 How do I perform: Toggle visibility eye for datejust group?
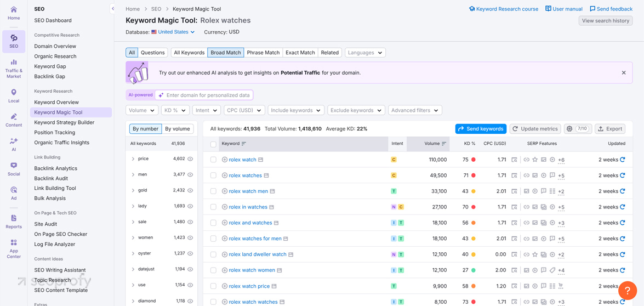(x=190, y=269)
